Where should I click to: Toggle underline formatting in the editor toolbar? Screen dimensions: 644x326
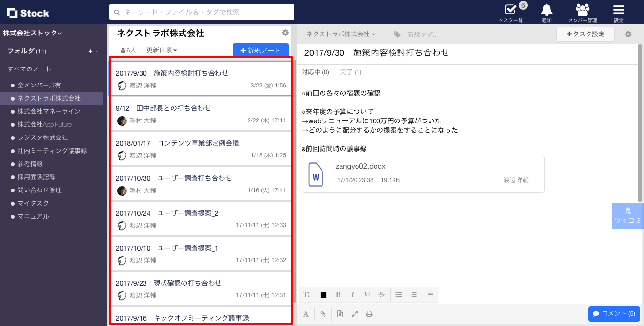coord(367,294)
